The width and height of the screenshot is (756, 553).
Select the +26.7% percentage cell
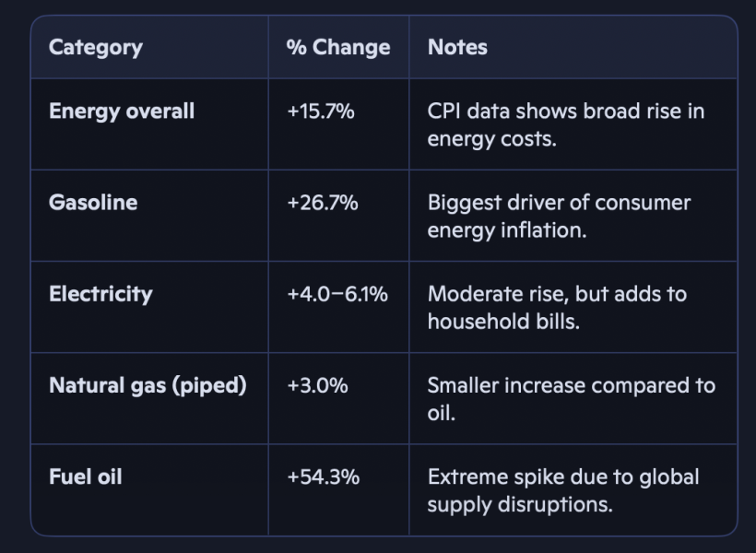click(323, 203)
